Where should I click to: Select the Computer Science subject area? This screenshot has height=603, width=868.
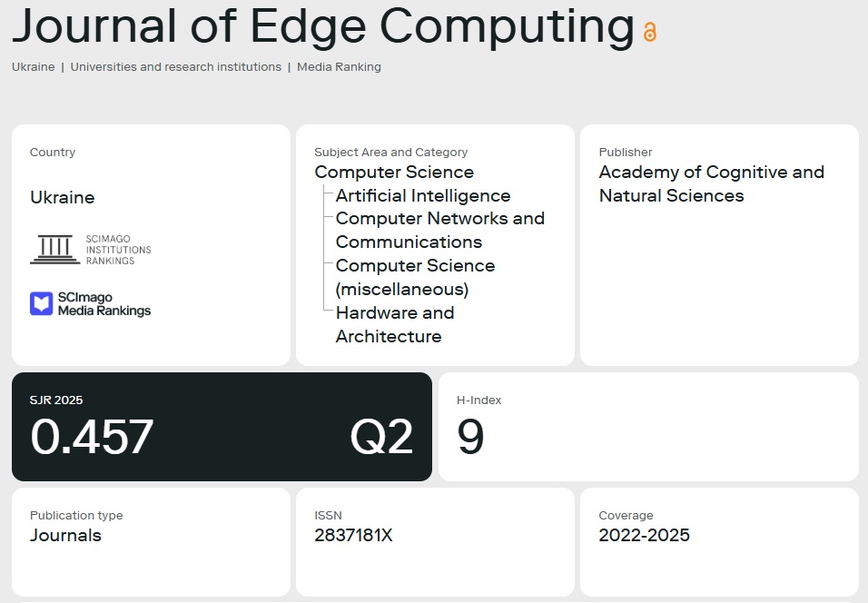coord(394,173)
